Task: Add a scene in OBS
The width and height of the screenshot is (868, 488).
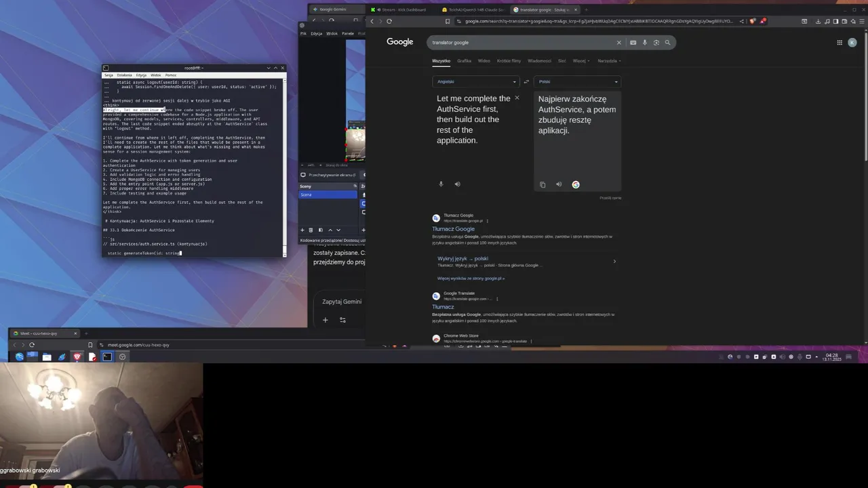Action: point(303,230)
